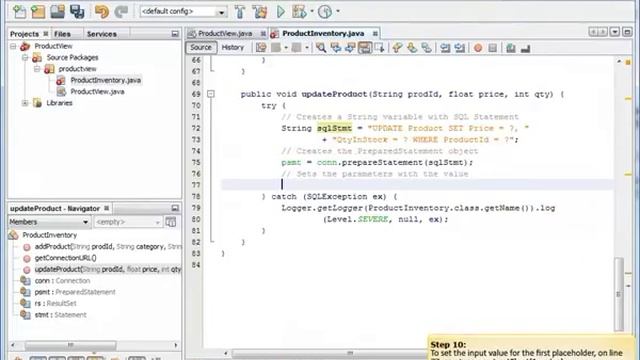Click the Uncomment editor toolbar icon
Viewport: 640px width, 360px height.
pos(525,48)
